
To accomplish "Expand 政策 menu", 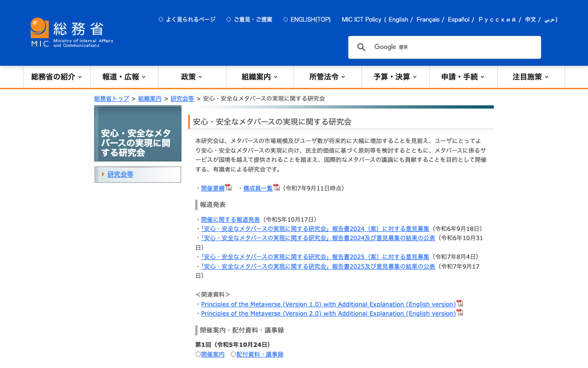I will click(192, 77).
